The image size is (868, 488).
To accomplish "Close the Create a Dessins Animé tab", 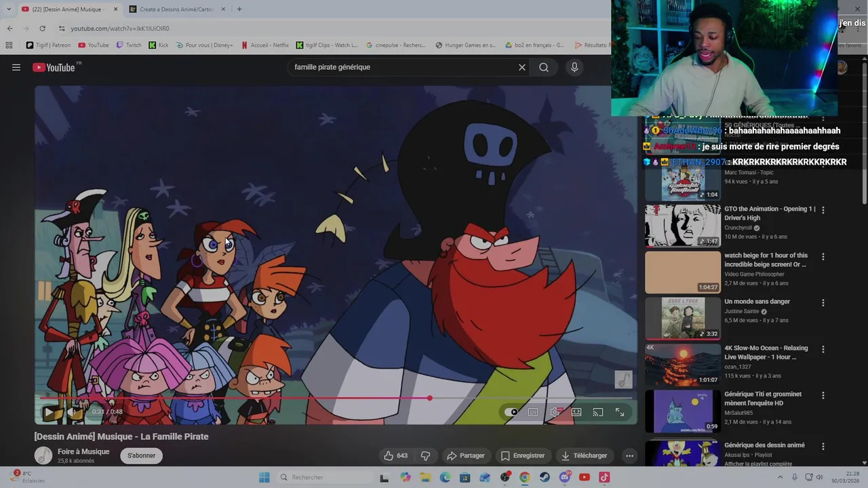I will [223, 9].
